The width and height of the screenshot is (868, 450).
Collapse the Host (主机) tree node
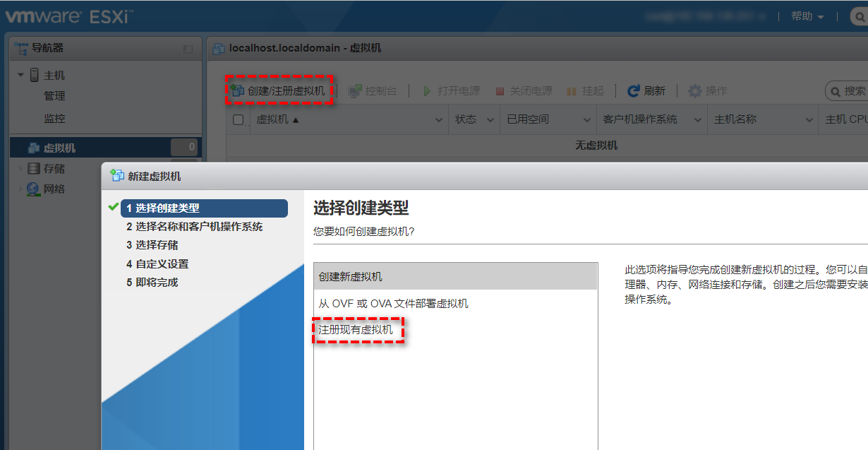coord(20,75)
